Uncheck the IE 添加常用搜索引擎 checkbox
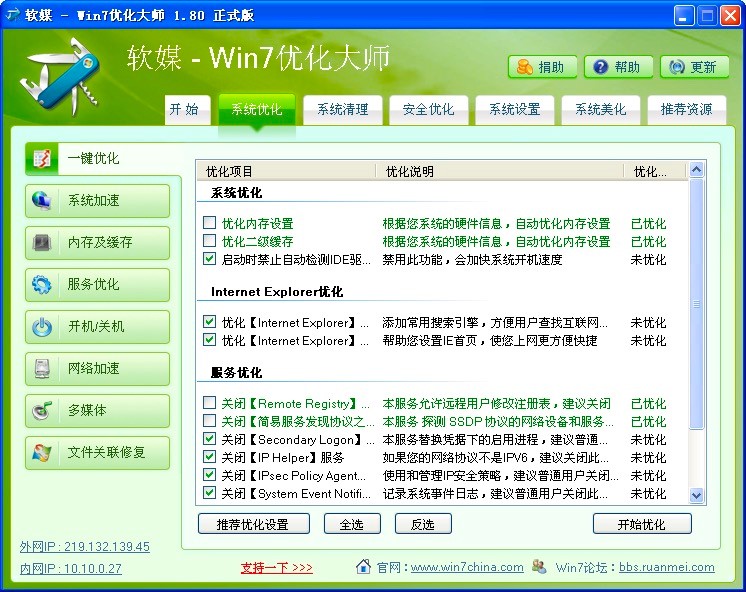The image size is (746, 592). pyautogui.click(x=209, y=321)
